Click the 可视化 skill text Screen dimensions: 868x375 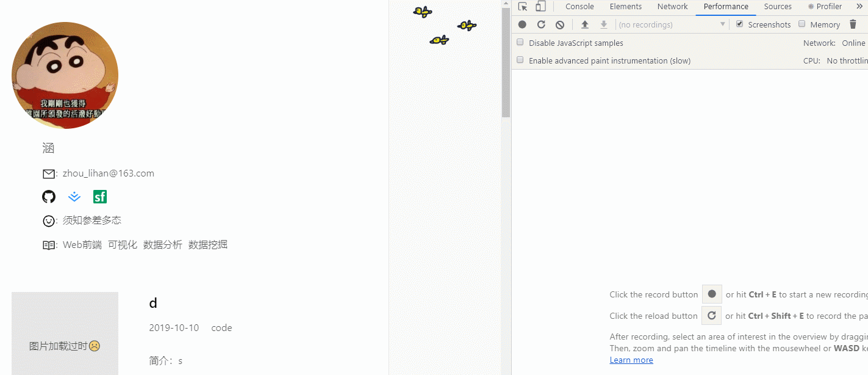123,245
